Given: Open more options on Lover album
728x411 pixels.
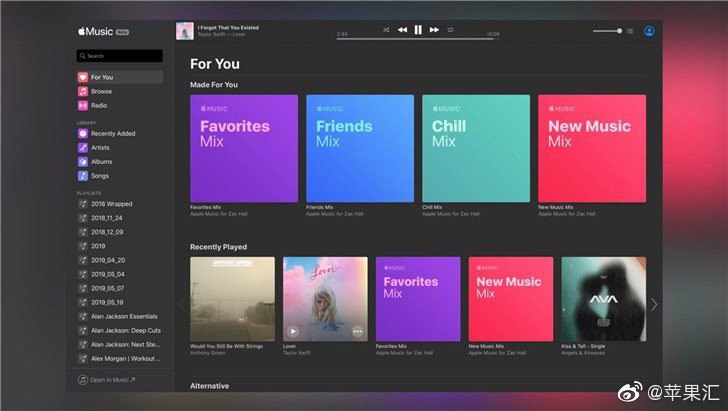Looking at the screenshot, I should pyautogui.click(x=358, y=332).
